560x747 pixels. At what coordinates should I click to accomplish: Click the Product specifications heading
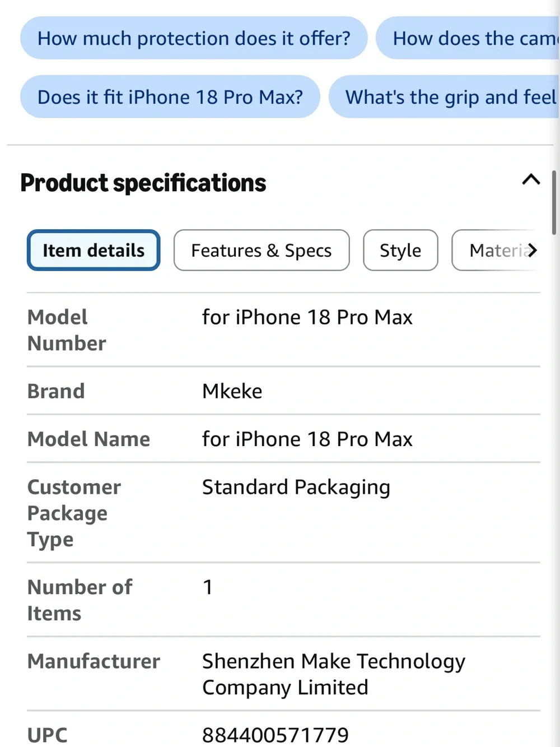[x=143, y=183]
